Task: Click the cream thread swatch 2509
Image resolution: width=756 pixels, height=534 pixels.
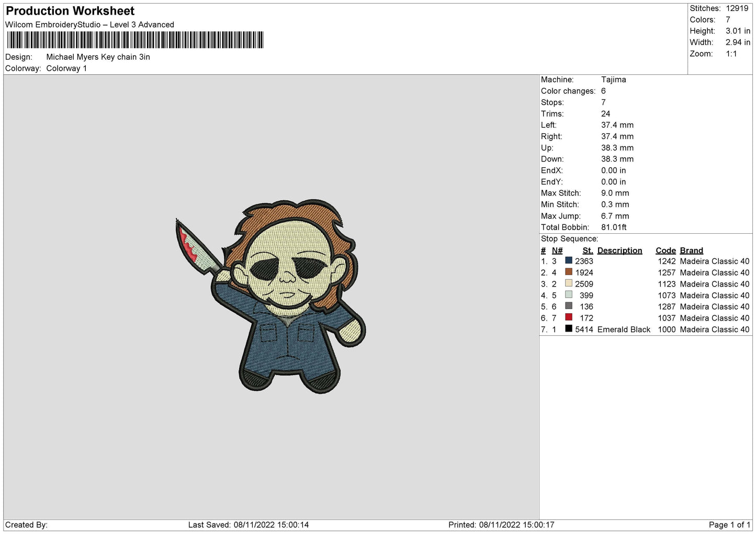Action: click(569, 283)
